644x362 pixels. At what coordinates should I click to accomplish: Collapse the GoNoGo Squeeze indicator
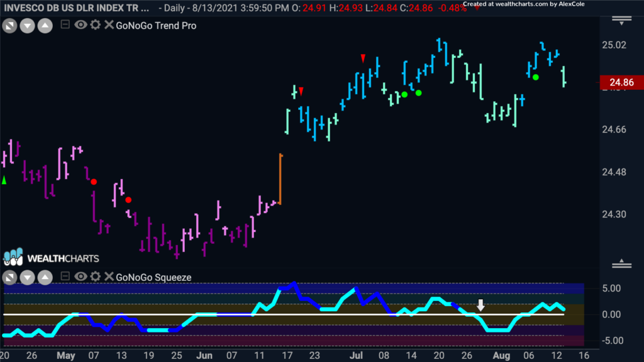[65, 277]
